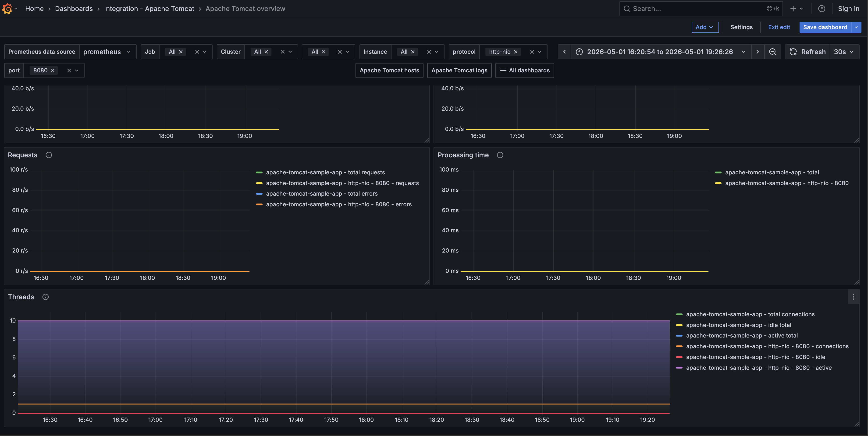Image resolution: width=868 pixels, height=436 pixels.
Task: Remove the All tag in Cluster filter
Action: [266, 52]
